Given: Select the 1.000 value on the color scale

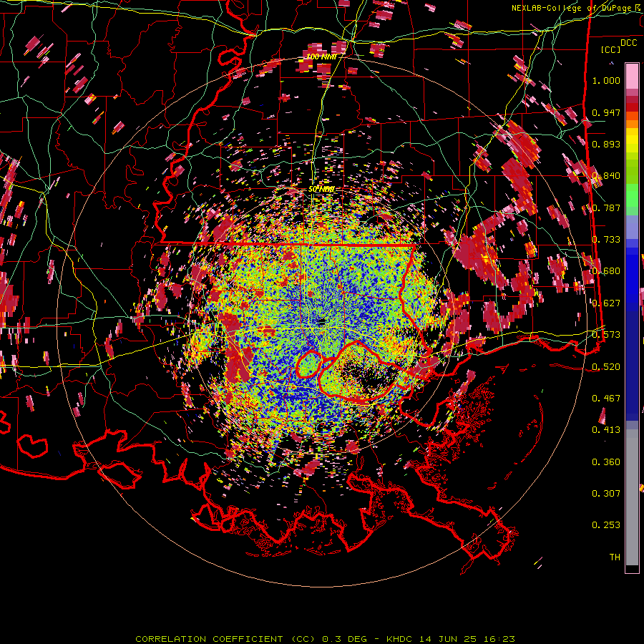Looking at the screenshot, I should [x=606, y=80].
